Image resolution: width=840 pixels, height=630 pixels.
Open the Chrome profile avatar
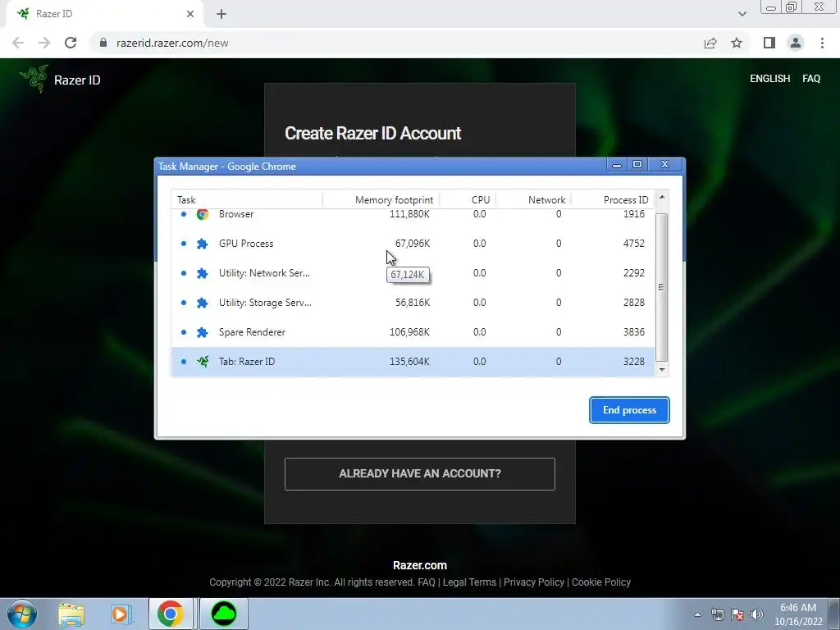point(796,43)
